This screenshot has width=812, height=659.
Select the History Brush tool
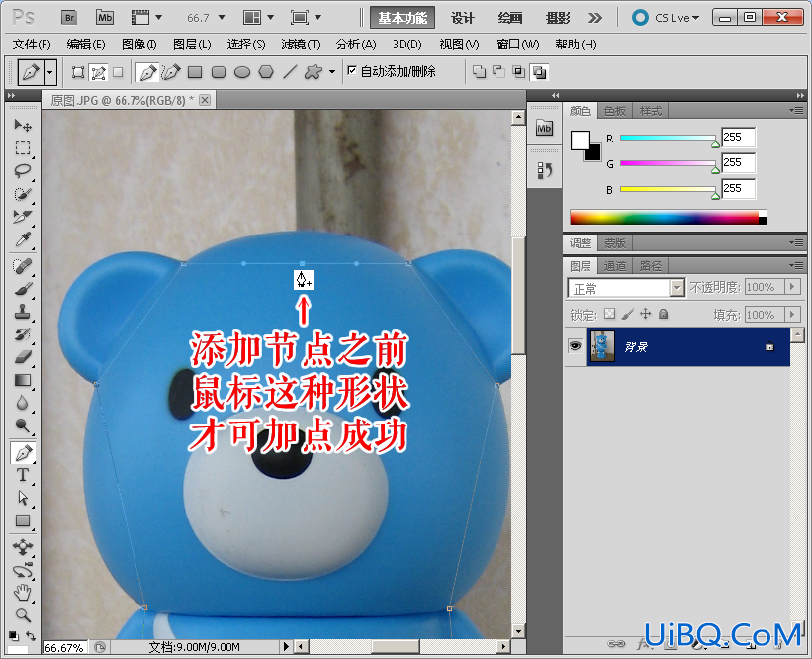point(23,334)
